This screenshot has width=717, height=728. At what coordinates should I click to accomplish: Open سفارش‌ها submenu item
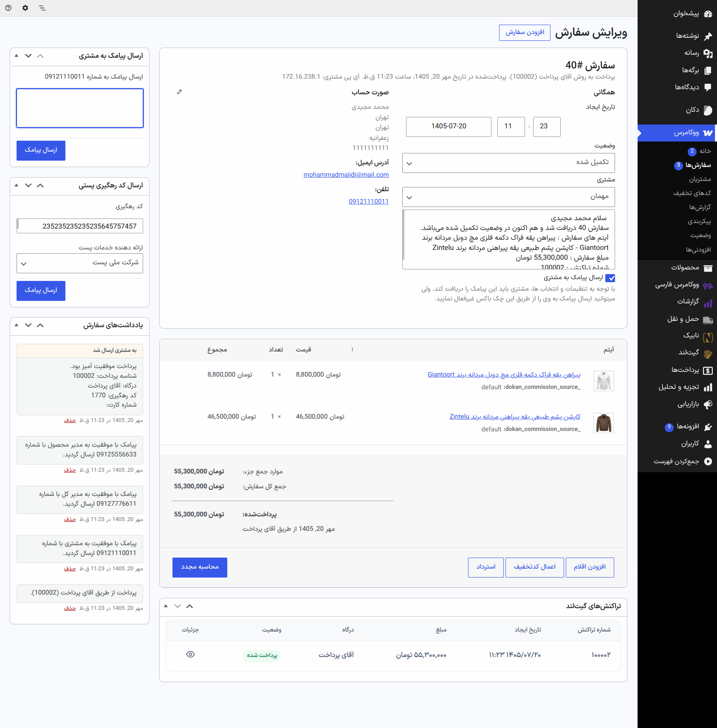[698, 165]
